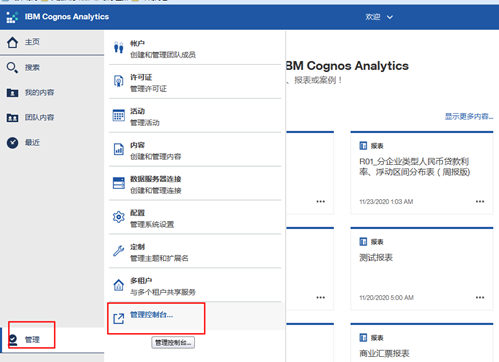Image resolution: width=499 pixels, height=362 pixels.
Task: Click the 管理控制台 external-link icon
Action: pyautogui.click(x=118, y=319)
